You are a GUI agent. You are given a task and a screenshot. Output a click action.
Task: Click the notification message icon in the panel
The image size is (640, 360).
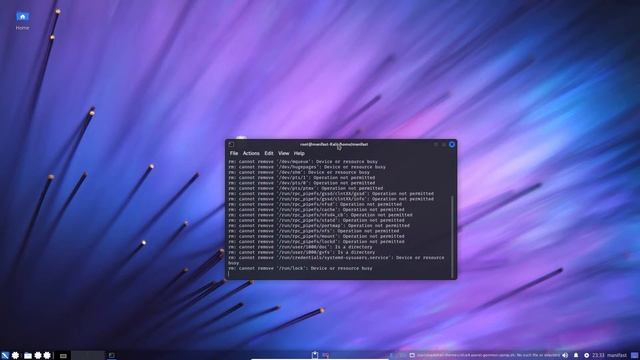pos(412,356)
